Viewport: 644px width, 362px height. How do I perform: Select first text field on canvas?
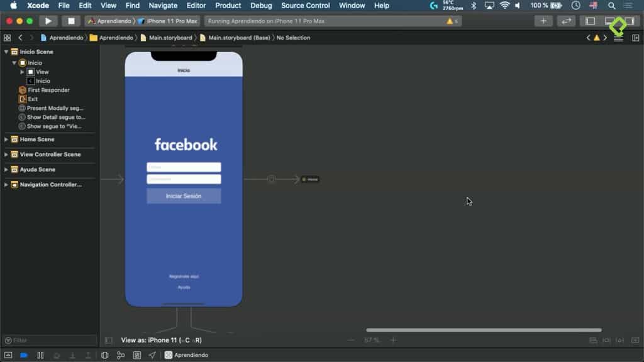pos(184,167)
